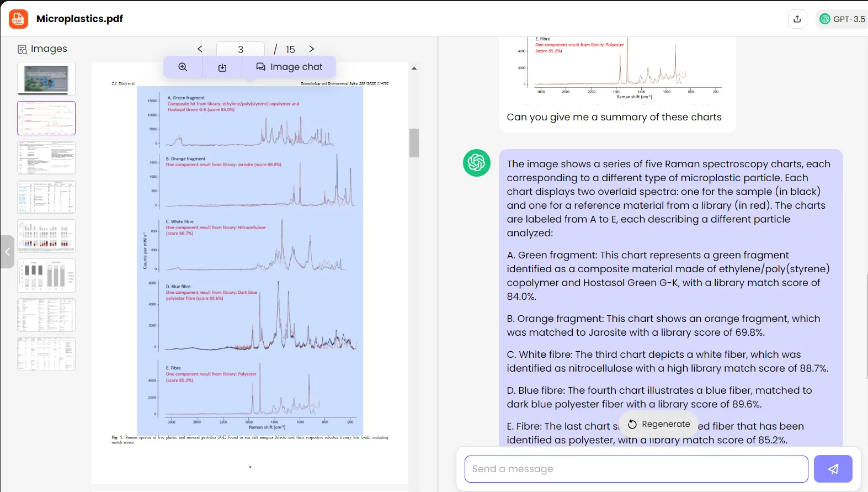This screenshot has width=868, height=492.
Task: Click the zoom magnifier icon in image toolbar
Action: pos(183,67)
